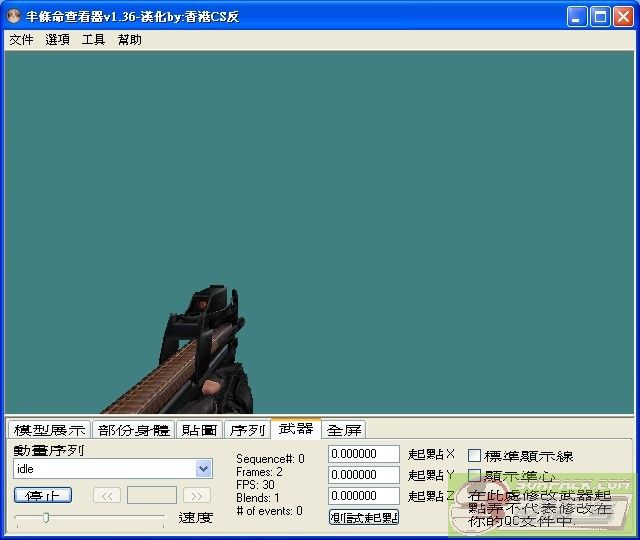The image size is (640, 540).
Task: Switch to the 部份身體 tab
Action: coord(134,430)
